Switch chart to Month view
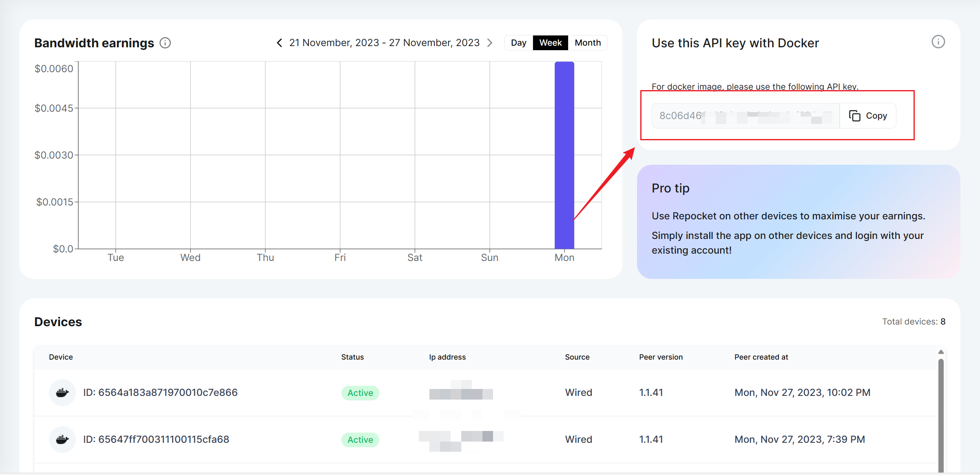Screen dimensions: 980x475 tap(587, 43)
